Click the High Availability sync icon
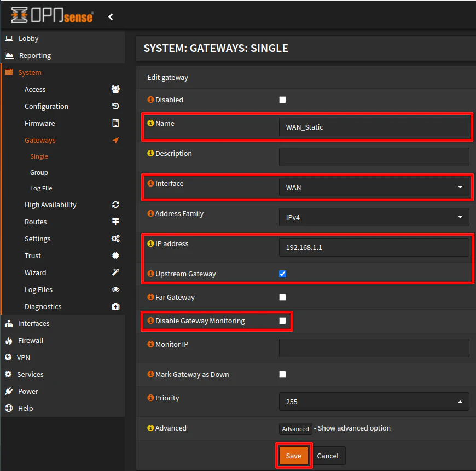This screenshot has height=471, width=476. (115, 205)
